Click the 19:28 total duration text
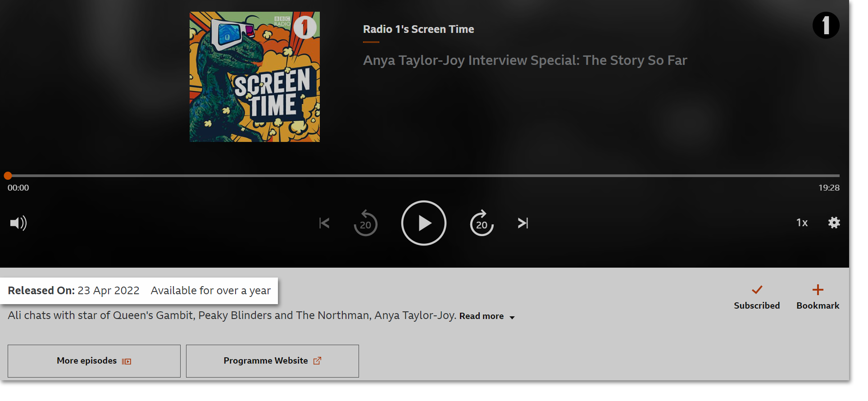This screenshot has width=868, height=401. [x=829, y=188]
